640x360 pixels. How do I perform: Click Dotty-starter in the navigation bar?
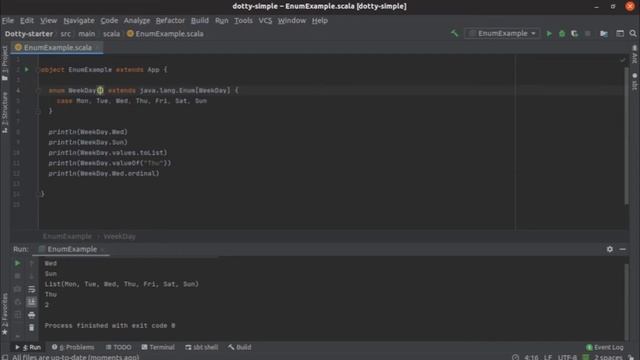(x=29, y=34)
